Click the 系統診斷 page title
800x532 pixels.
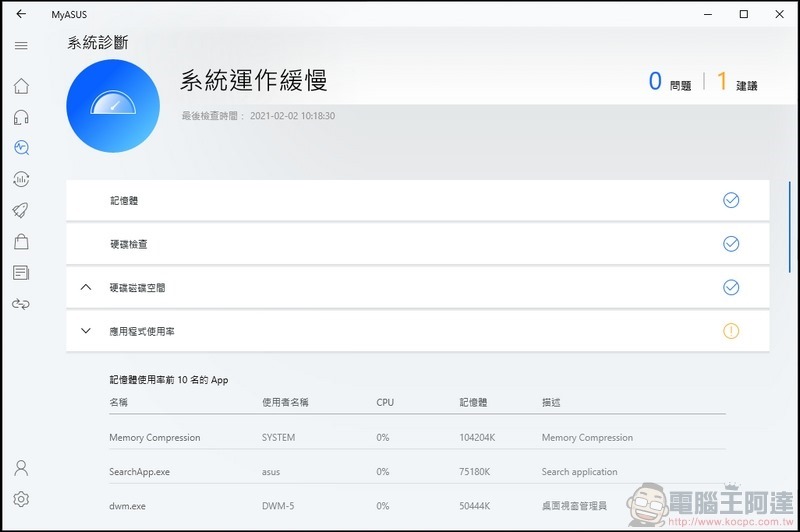[97, 42]
